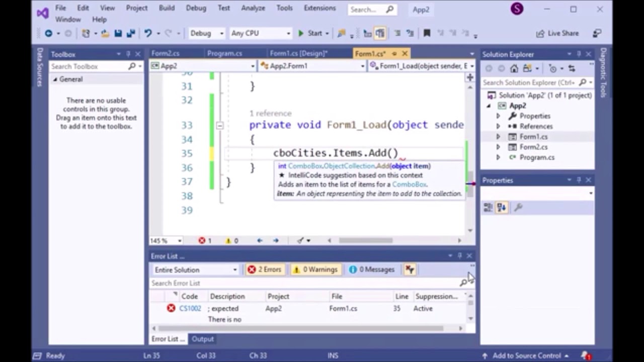
Task: Click the build-and-IntelliSense filter icon in Error List
Action: click(x=410, y=269)
